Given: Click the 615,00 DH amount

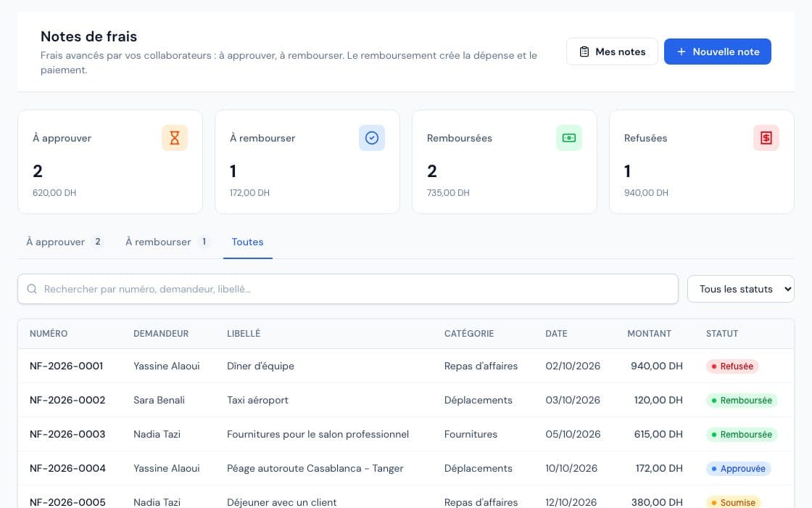Looking at the screenshot, I should pos(658,435).
